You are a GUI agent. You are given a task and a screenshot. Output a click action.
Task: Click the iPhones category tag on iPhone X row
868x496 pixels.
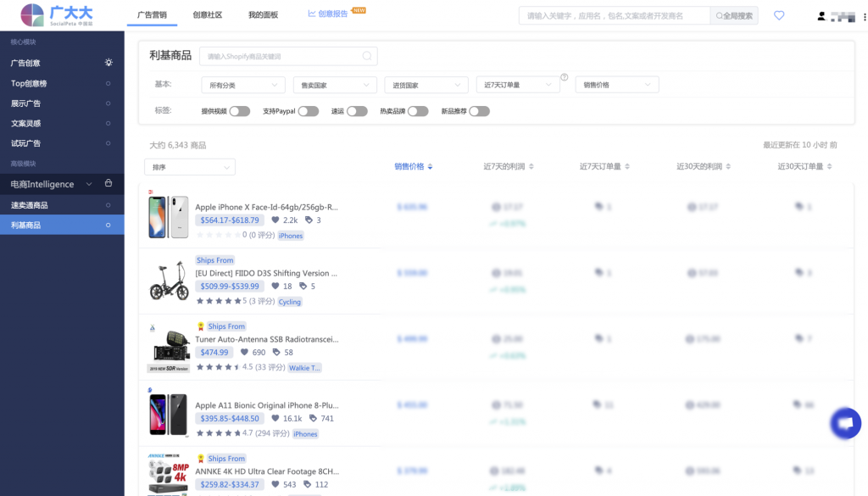(x=291, y=236)
